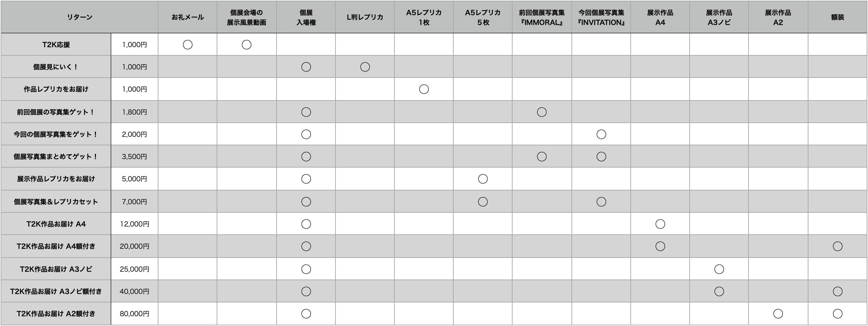
Task: Click the 展示作品A2 circle in the 80,000円 row
Action: [778, 314]
